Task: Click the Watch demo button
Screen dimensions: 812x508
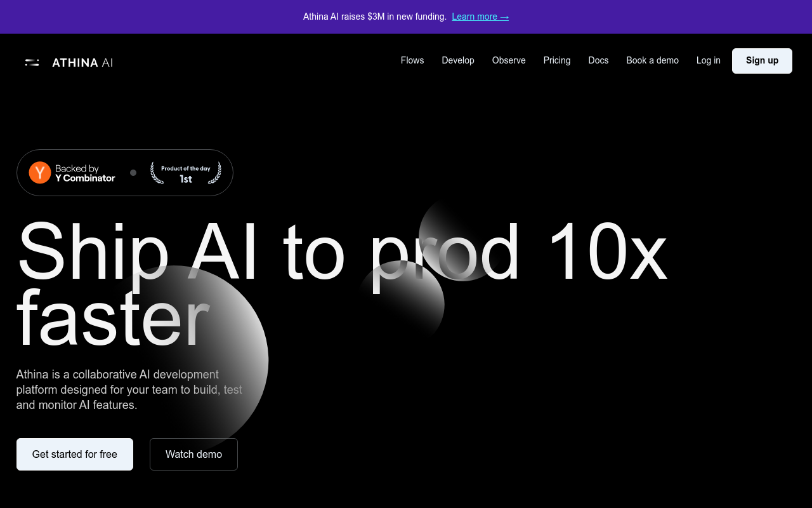Action: [x=193, y=454]
